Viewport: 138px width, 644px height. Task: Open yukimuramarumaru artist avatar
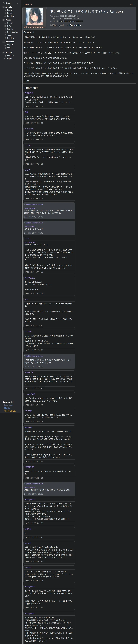pos(34,17)
